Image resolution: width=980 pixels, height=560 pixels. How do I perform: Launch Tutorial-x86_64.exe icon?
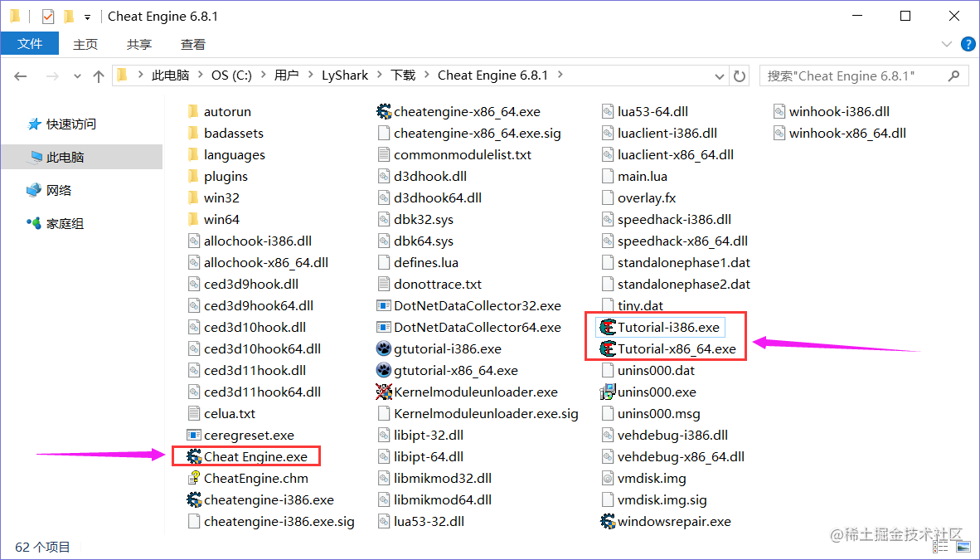pyautogui.click(x=608, y=348)
